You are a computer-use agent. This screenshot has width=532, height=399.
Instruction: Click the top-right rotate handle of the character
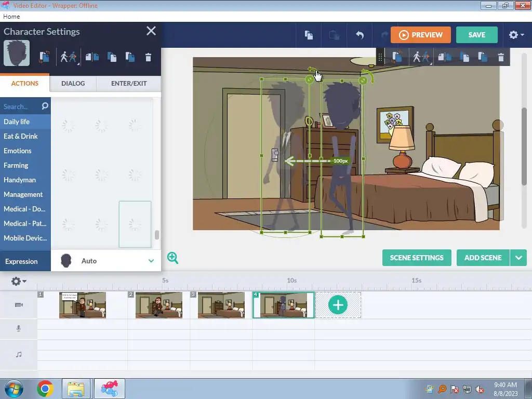367,76
